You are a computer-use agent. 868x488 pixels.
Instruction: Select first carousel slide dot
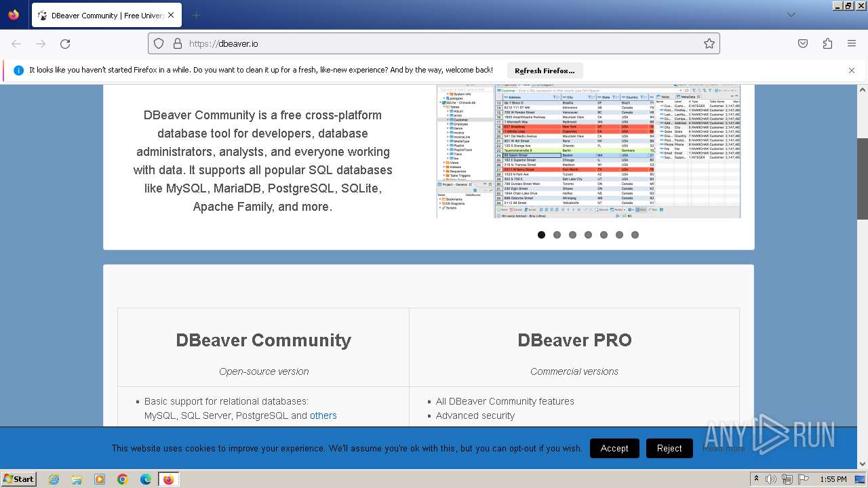tap(541, 235)
